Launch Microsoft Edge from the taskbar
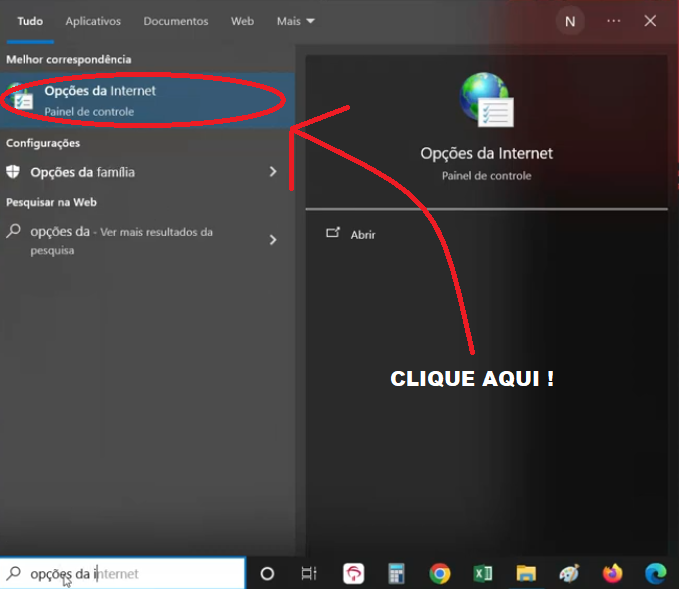679x590 pixels. (656, 574)
